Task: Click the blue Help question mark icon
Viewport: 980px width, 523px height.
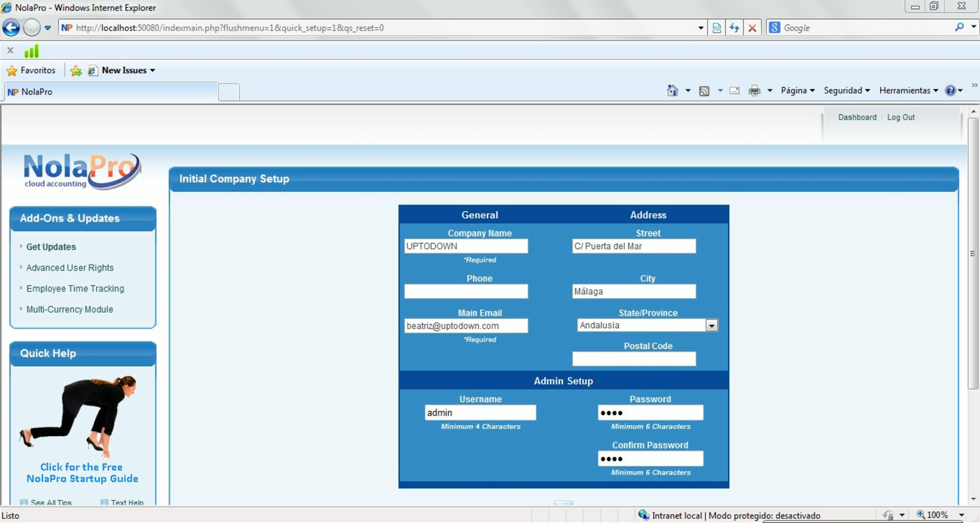Action: pyautogui.click(x=950, y=91)
